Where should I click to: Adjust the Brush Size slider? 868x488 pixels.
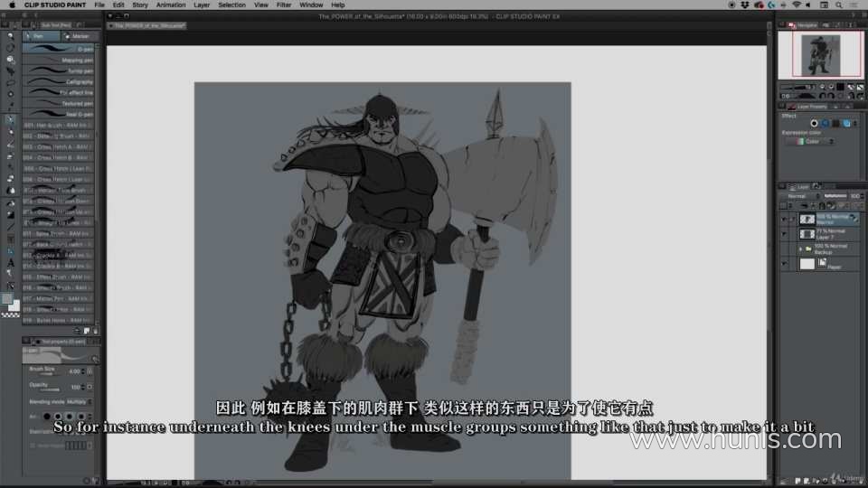[49, 374]
